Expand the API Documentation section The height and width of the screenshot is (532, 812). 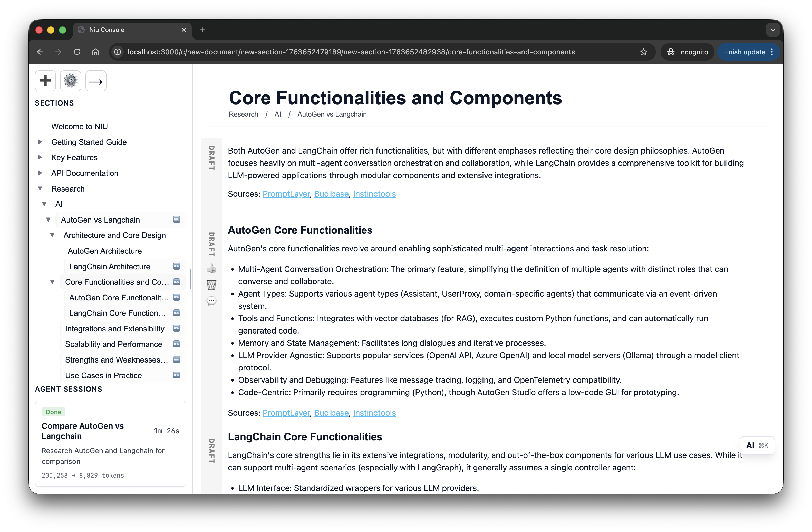coord(40,173)
